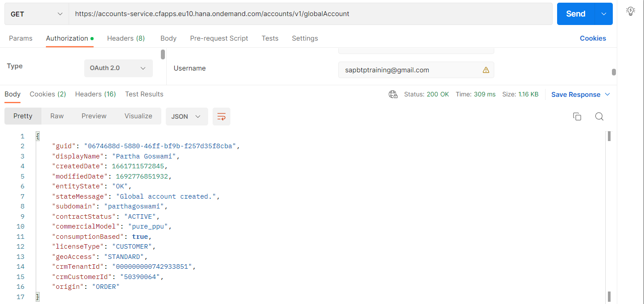Image resolution: width=644 pixels, height=304 pixels.
Task: Open the JSON format dropdown
Action: coord(186,117)
